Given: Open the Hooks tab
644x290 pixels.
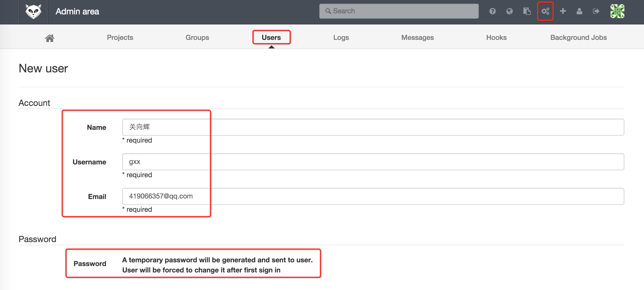Looking at the screenshot, I should point(496,38).
